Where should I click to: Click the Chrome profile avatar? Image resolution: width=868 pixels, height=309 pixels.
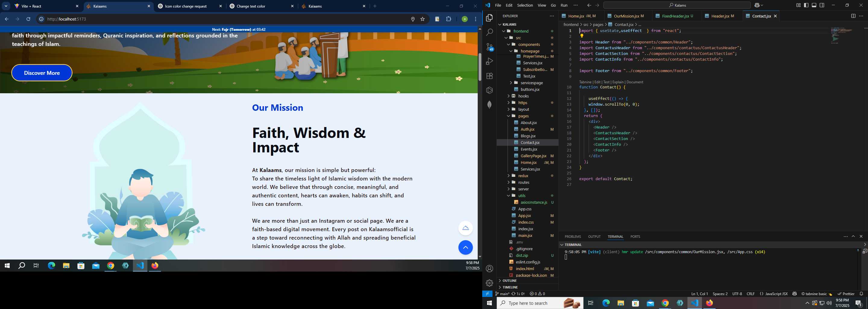(x=464, y=19)
